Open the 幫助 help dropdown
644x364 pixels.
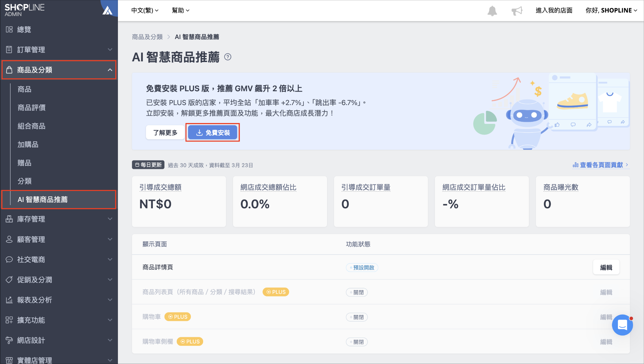180,10
